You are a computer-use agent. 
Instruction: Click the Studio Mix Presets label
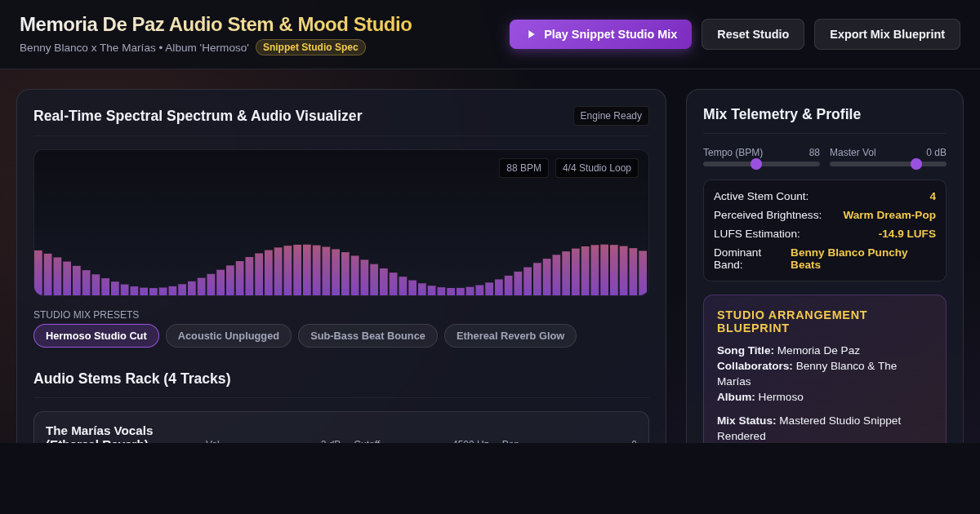87,315
